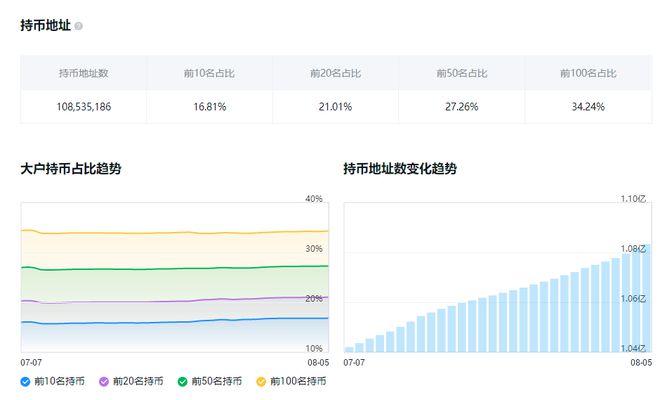
Task: Toggle the 前100名持币 legend series
Action: pos(291,381)
